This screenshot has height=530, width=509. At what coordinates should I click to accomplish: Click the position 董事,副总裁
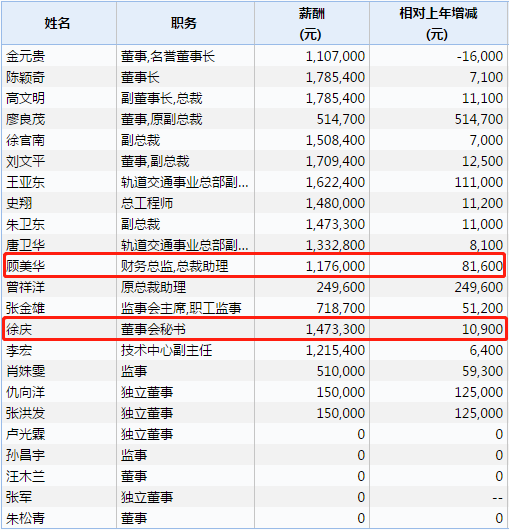point(155,161)
